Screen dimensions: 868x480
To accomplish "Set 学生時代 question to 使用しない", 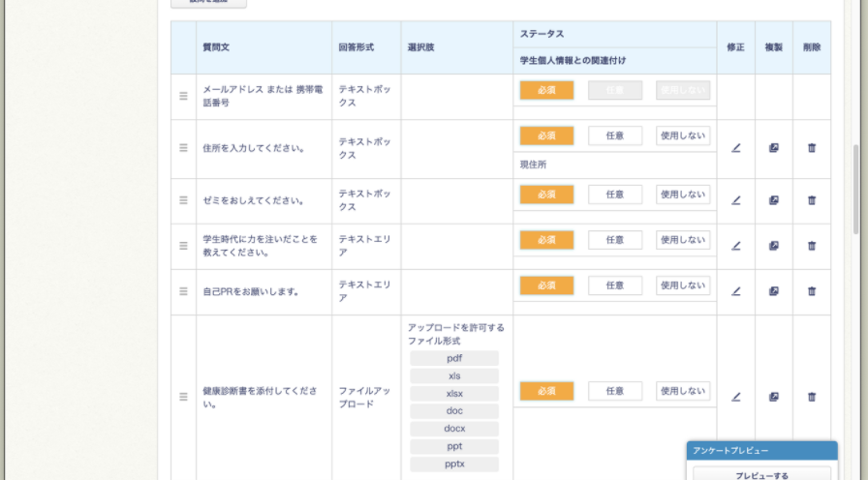I will point(682,240).
